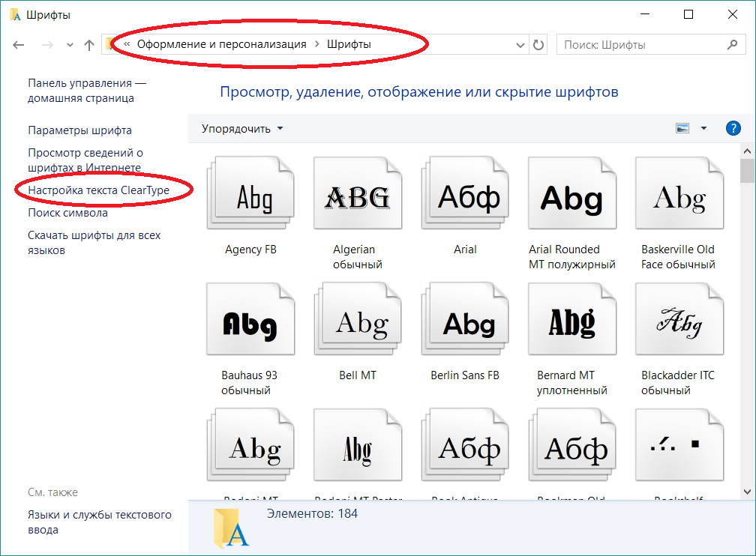756x556 pixels.
Task: Open Параметры шрифта link
Action: click(79, 130)
